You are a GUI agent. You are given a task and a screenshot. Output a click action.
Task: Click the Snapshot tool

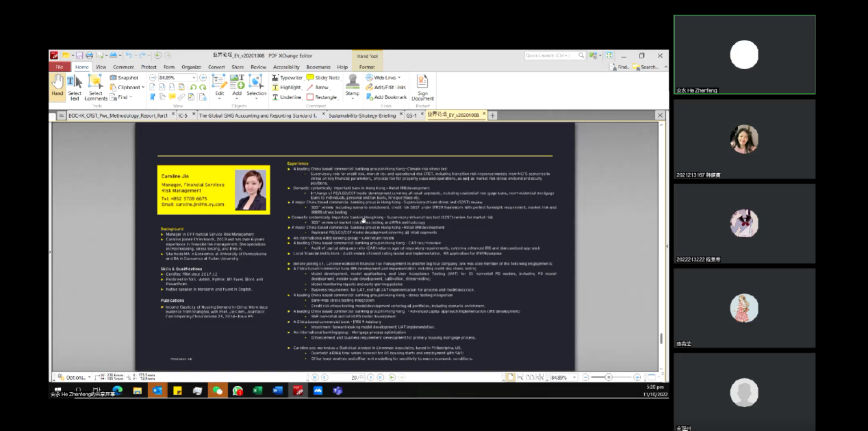click(124, 78)
